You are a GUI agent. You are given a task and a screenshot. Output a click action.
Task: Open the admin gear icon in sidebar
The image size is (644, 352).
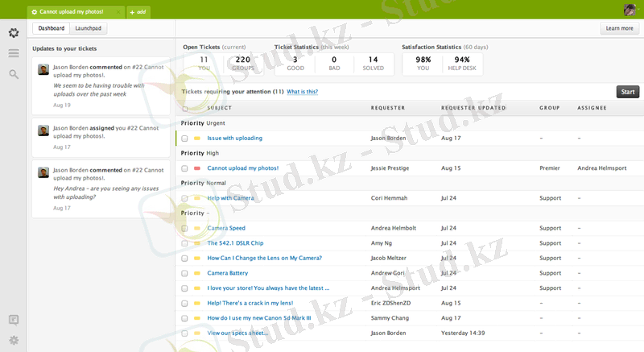click(14, 341)
